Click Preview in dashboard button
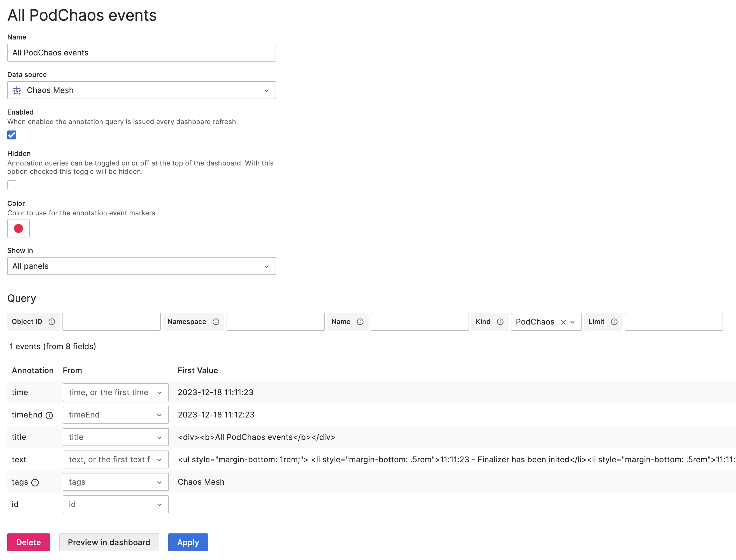Screen dimensions: 736x560 coord(109,542)
